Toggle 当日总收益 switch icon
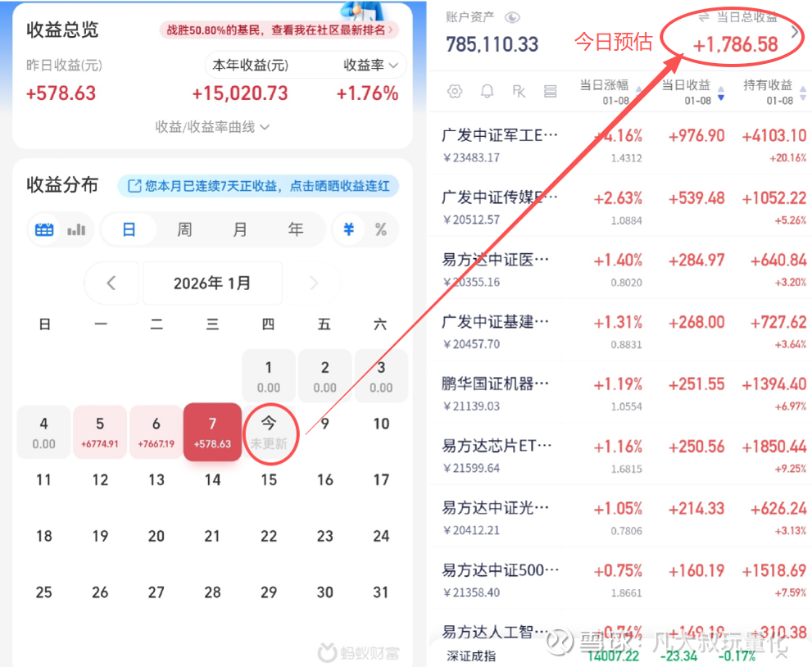Viewport: 812px width, 667px height. [703, 17]
